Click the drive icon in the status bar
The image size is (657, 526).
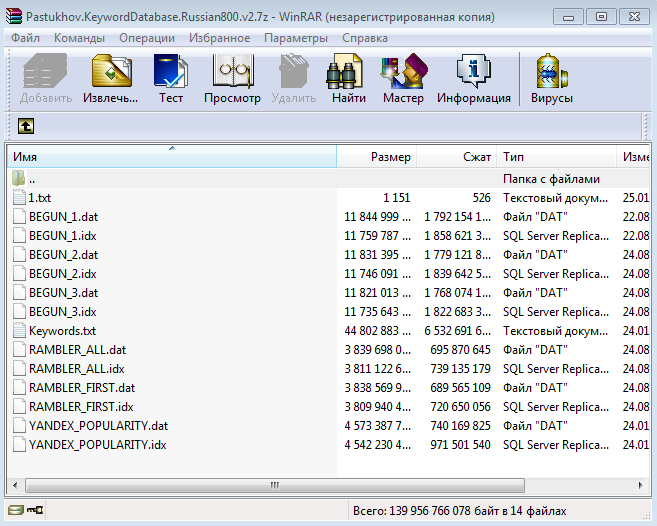pyautogui.click(x=16, y=510)
